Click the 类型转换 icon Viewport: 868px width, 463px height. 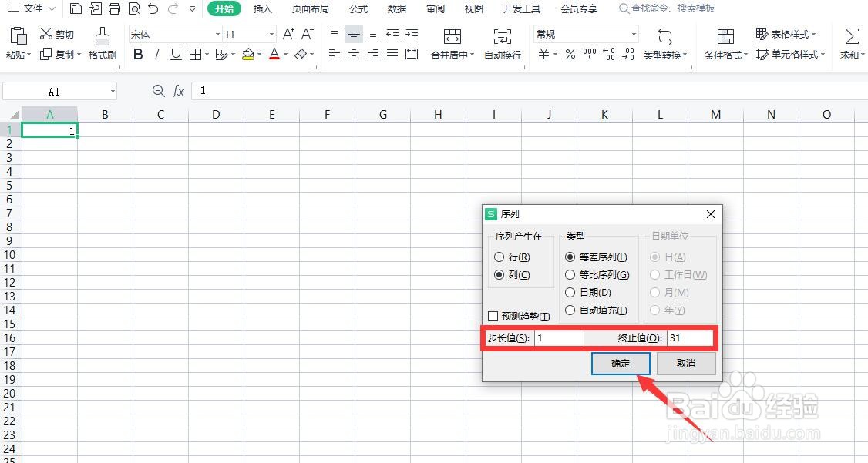click(x=664, y=37)
